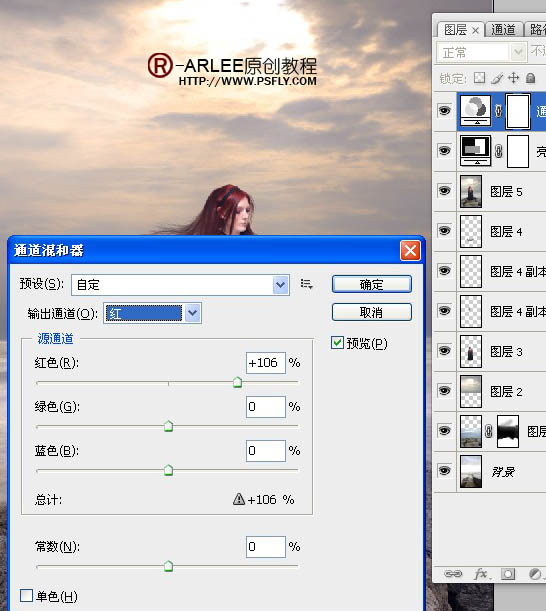
Task: Click the 确定 OK button
Action: (371, 284)
